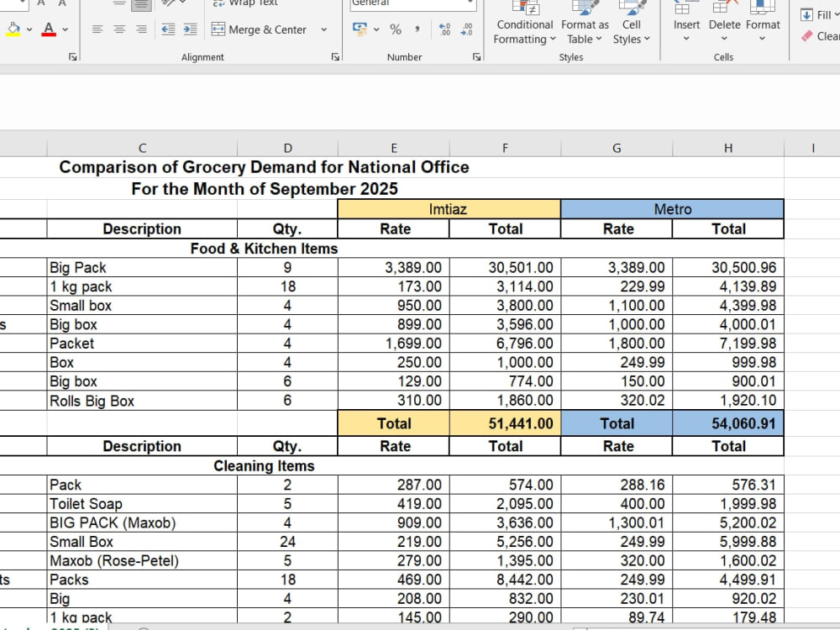Image resolution: width=840 pixels, height=630 pixels.
Task: Select Metro rate 230.01 cell
Action: click(617, 598)
